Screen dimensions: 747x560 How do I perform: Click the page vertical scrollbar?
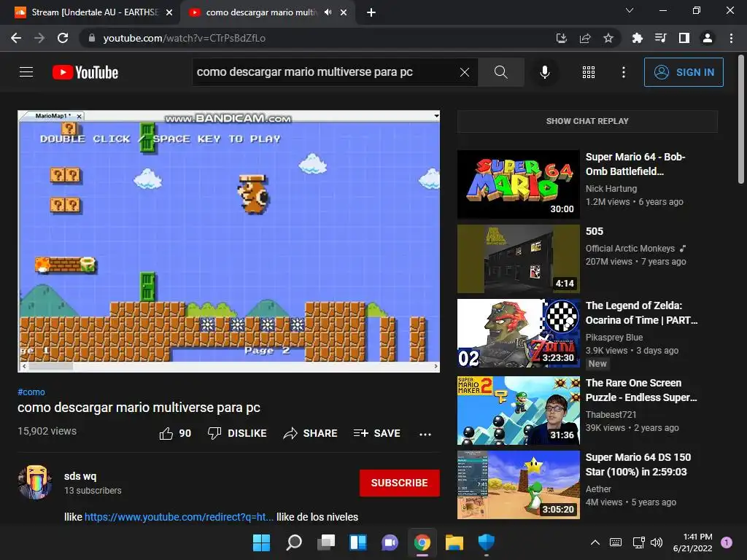coord(741,119)
